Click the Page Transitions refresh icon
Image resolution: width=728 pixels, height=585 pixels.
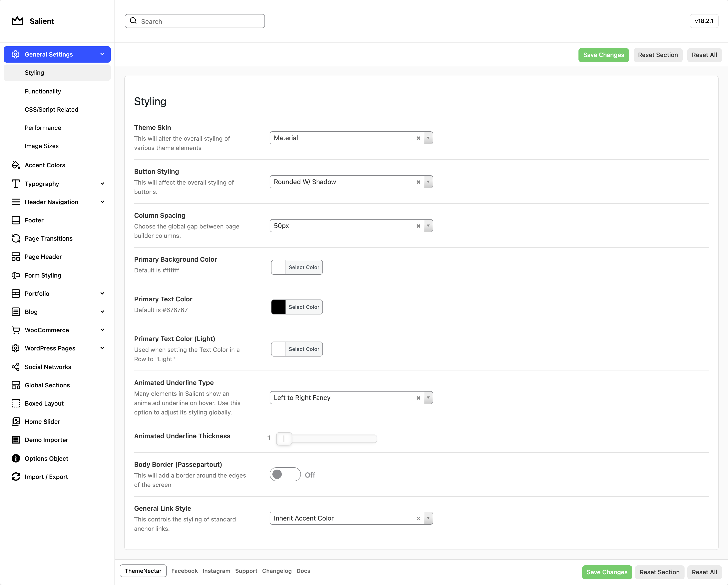tap(15, 238)
